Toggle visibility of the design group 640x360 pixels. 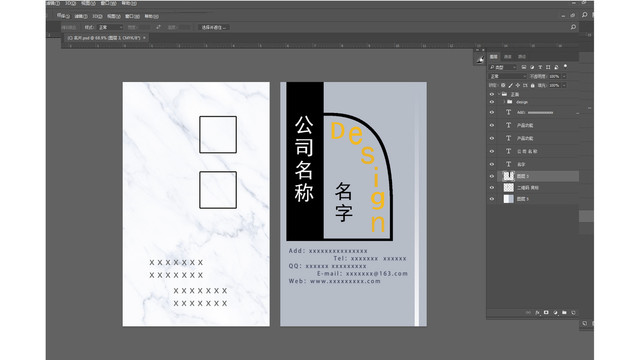point(491,102)
